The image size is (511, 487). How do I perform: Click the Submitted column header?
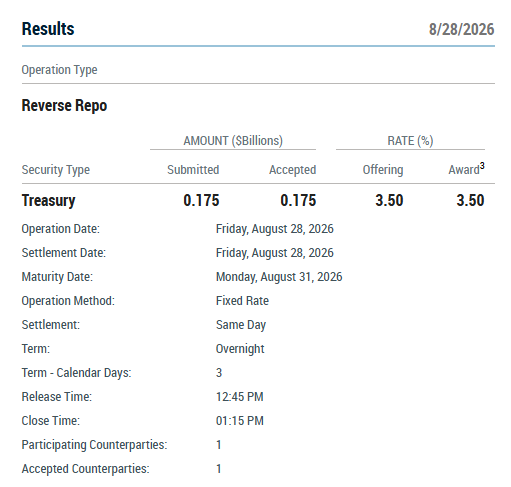click(x=193, y=170)
